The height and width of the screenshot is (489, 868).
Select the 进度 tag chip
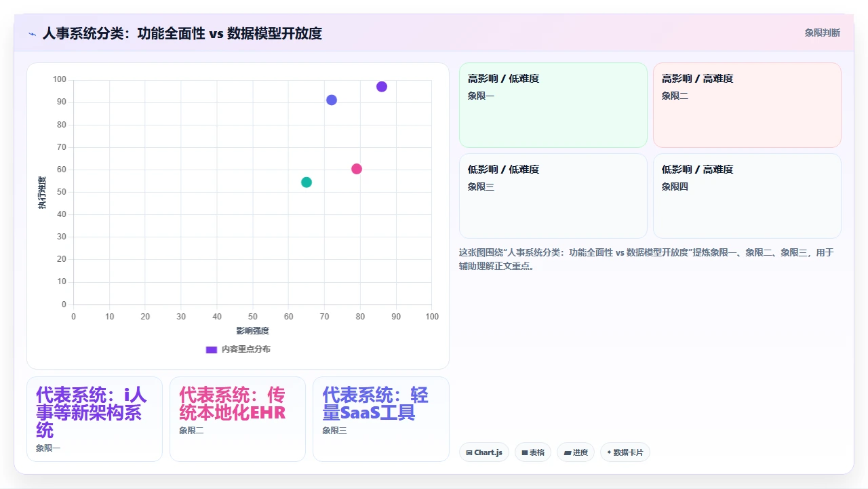tap(576, 452)
